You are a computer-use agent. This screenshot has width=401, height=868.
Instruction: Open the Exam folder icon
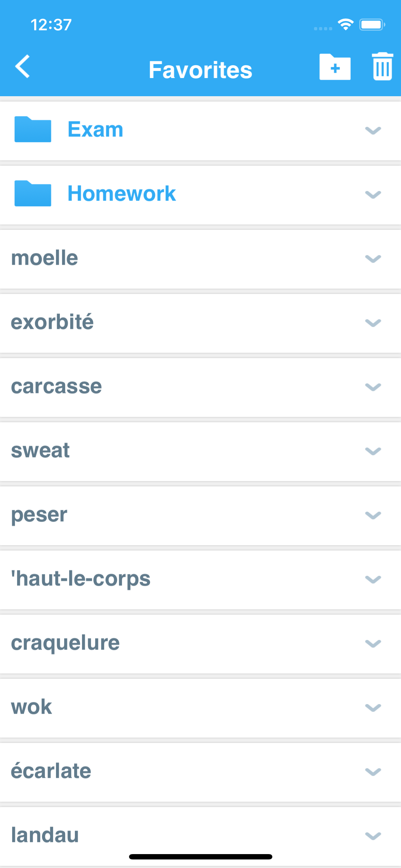click(33, 129)
